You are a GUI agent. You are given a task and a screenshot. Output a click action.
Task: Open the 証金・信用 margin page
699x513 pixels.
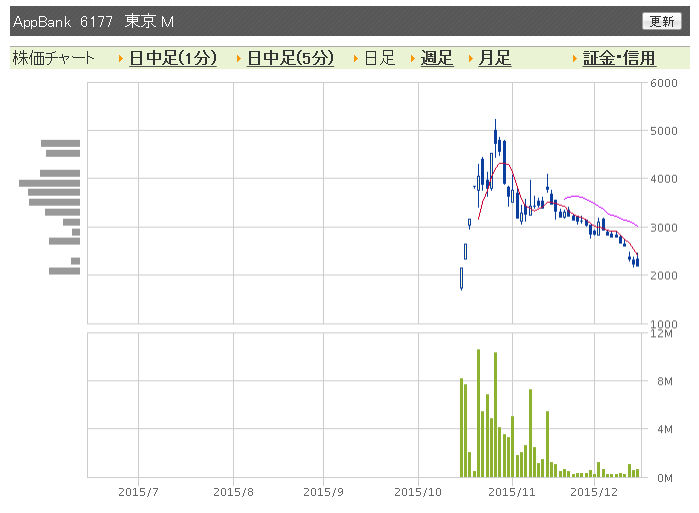coord(619,58)
